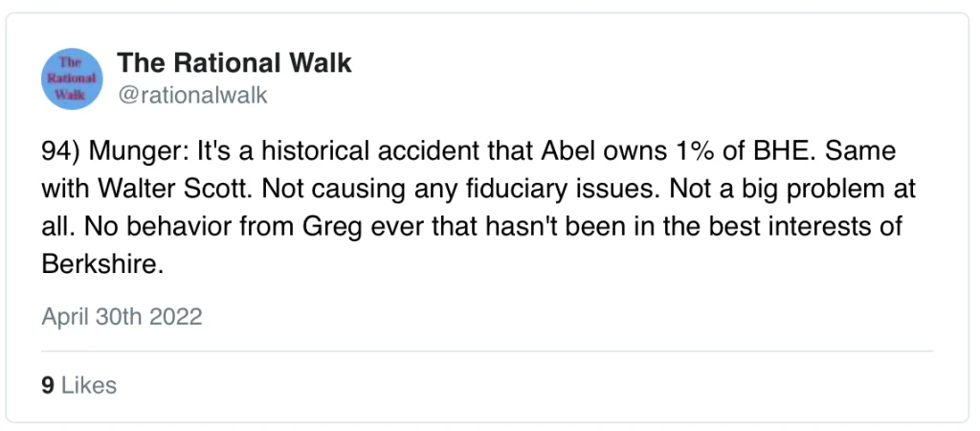This screenshot has width=980, height=431.
Task: Click the number 9 before Likes
Action: (x=47, y=385)
